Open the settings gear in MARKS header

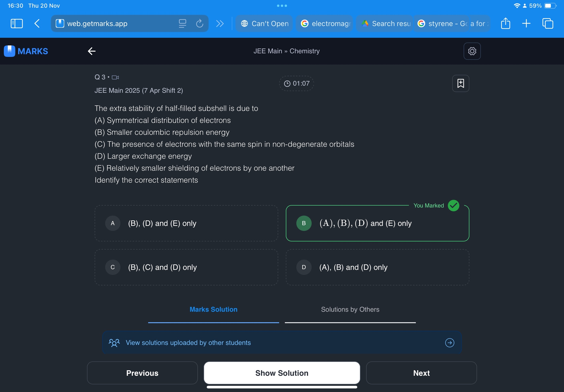[472, 51]
